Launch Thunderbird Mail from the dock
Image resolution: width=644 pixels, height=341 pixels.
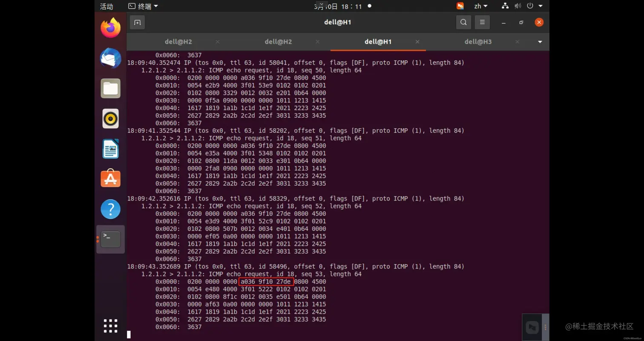111,58
